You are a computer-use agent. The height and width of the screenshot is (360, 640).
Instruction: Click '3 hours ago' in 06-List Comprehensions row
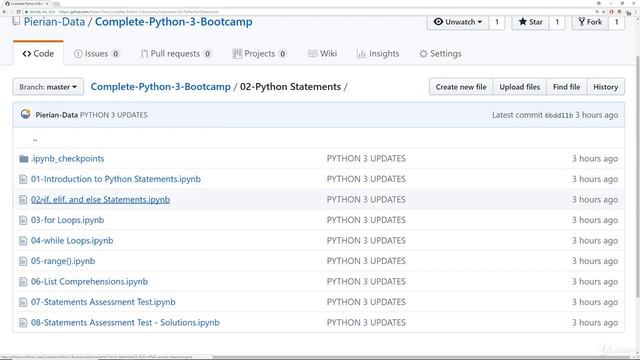(x=595, y=282)
